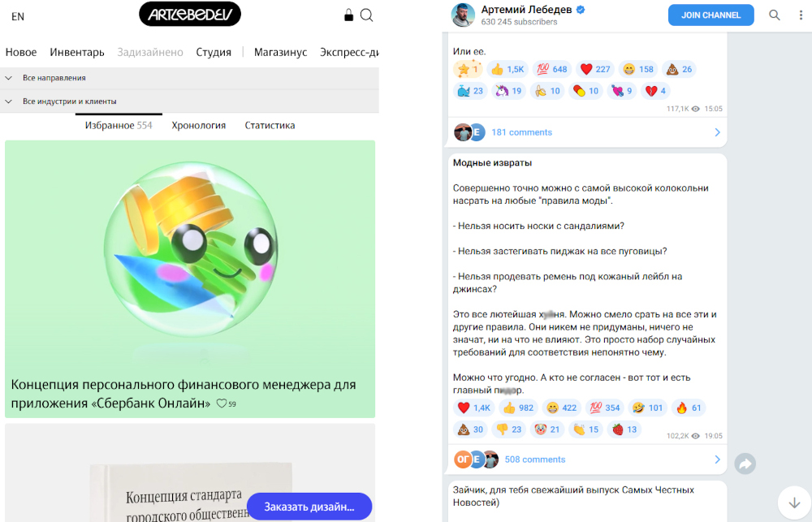Viewport: 812px width, 522px height.
Task: Like the Sberbank concept with the heart icon
Action: coord(222,403)
